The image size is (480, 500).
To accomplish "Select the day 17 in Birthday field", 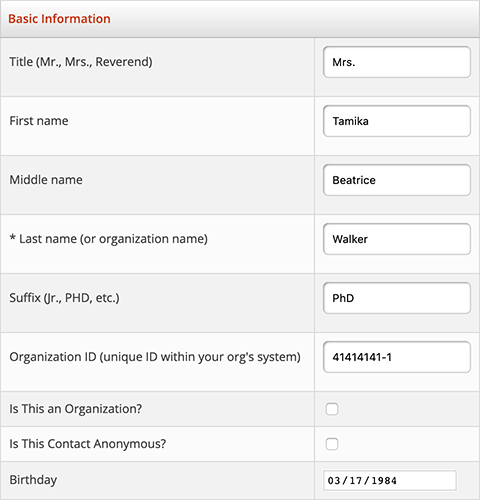I will click(356, 481).
